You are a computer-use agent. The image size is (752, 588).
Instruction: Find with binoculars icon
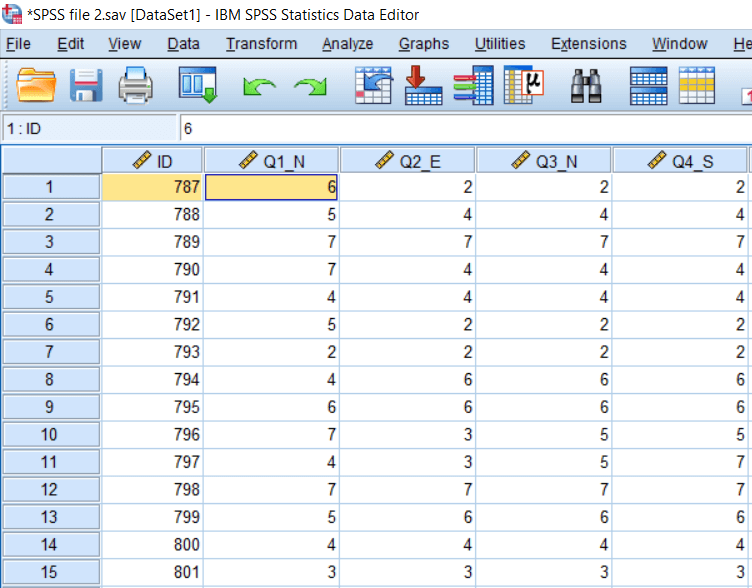point(586,86)
